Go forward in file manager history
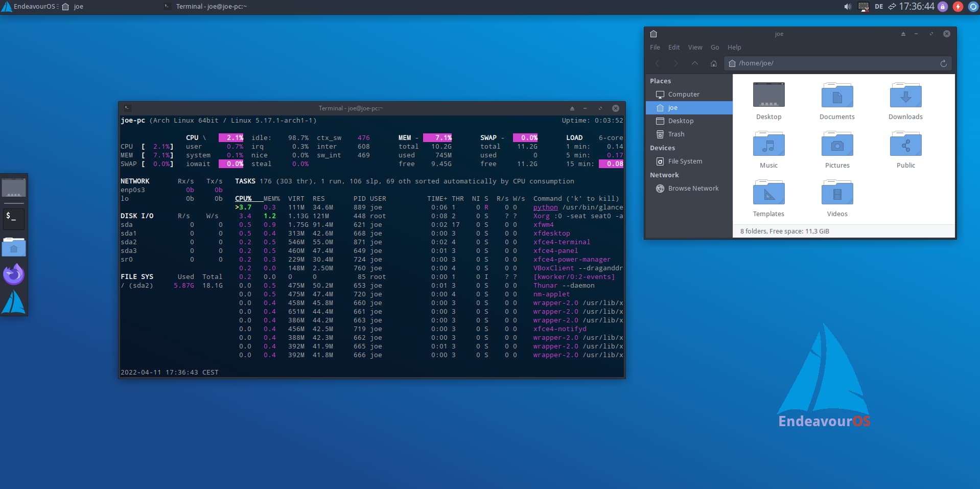 [x=676, y=63]
